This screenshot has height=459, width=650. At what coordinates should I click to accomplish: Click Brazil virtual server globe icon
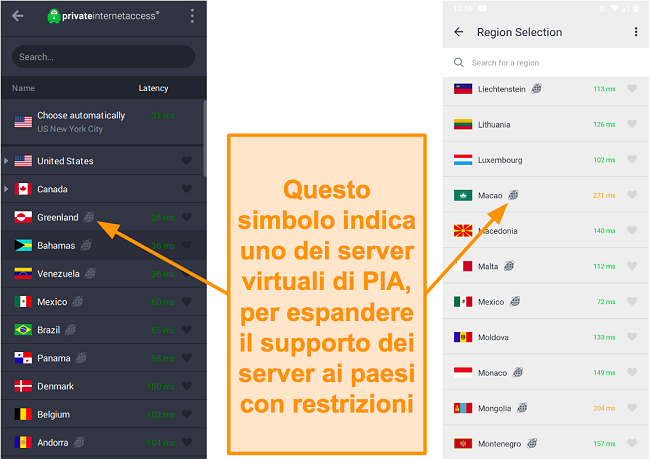tap(70, 330)
